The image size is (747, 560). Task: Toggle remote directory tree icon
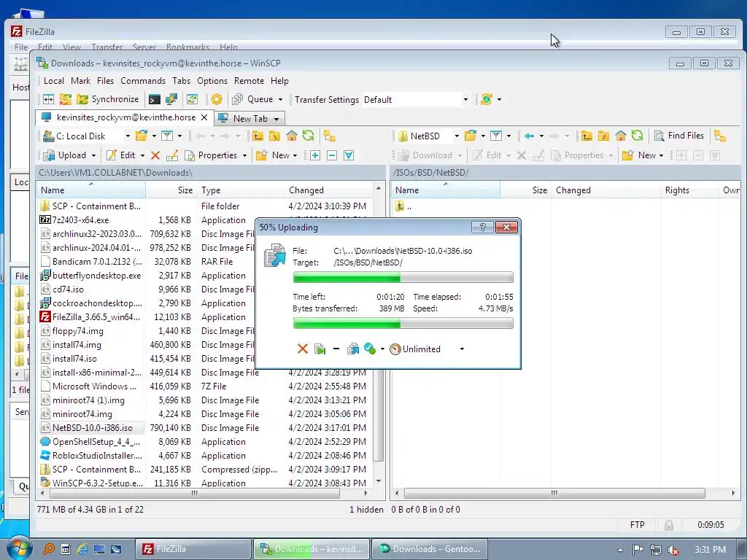click(720, 136)
